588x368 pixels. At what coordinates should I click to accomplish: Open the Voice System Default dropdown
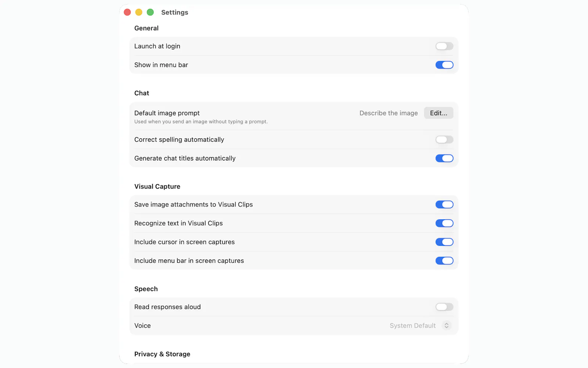pos(420,326)
